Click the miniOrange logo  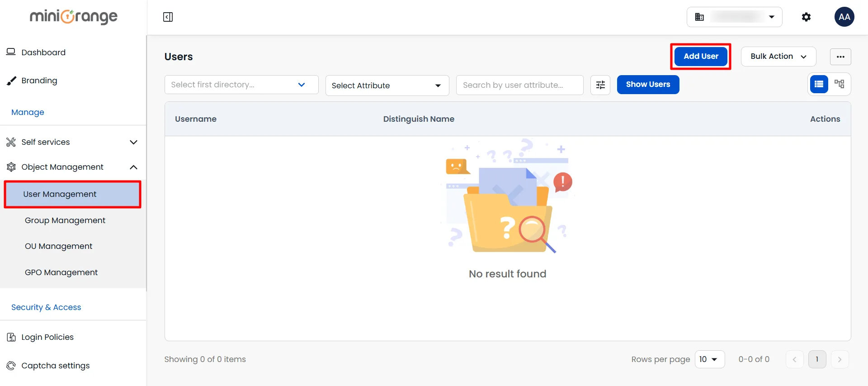pyautogui.click(x=74, y=17)
